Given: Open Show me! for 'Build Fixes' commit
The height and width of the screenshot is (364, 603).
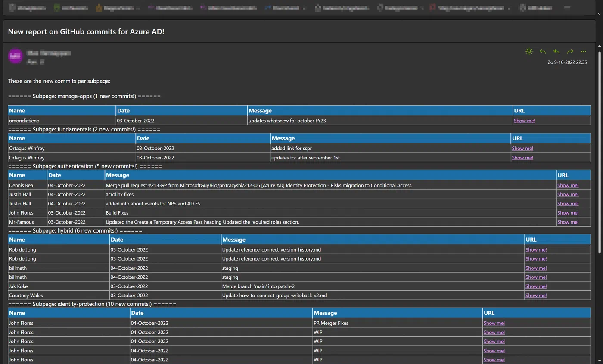Looking at the screenshot, I should [x=568, y=213].
